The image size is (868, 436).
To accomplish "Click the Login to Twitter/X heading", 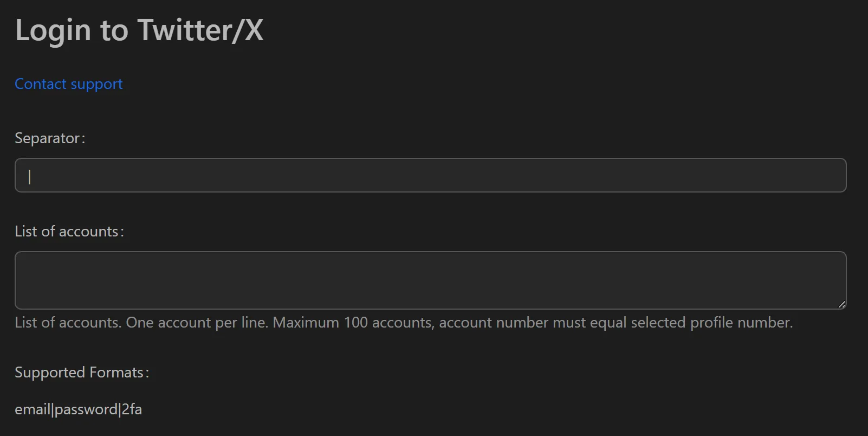I will pos(139,30).
